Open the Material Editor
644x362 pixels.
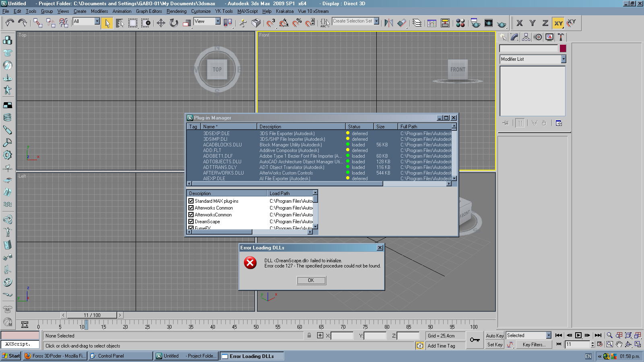(x=460, y=23)
